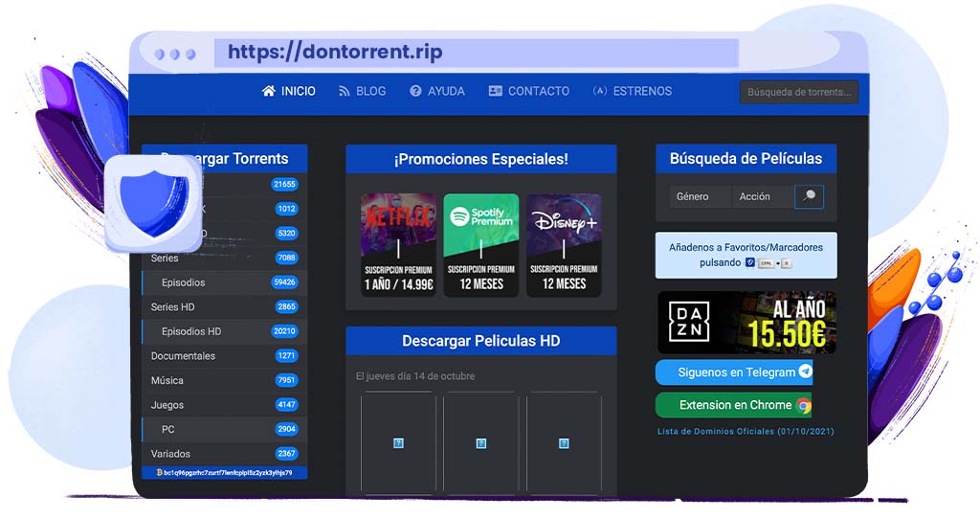Viewport: 980px width, 518px height.
Task: Open Lista de Dominios Oficiales link
Action: click(746, 431)
